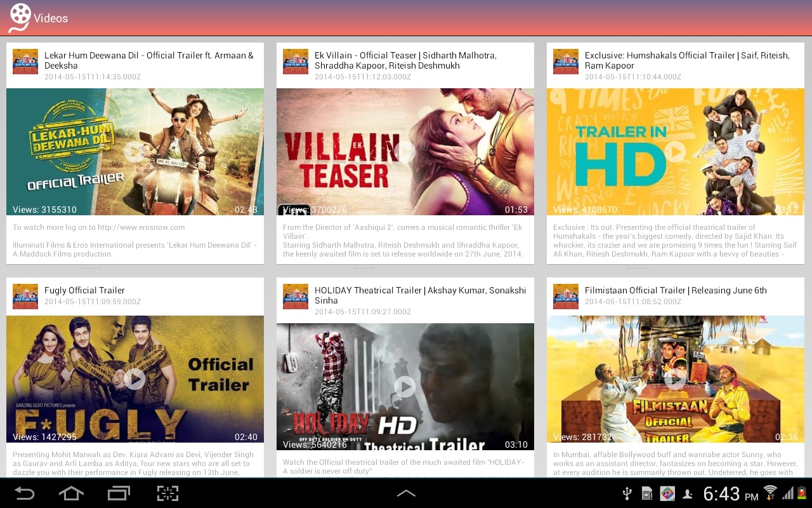
Task: Play the Fugly official trailer
Action: (x=135, y=379)
